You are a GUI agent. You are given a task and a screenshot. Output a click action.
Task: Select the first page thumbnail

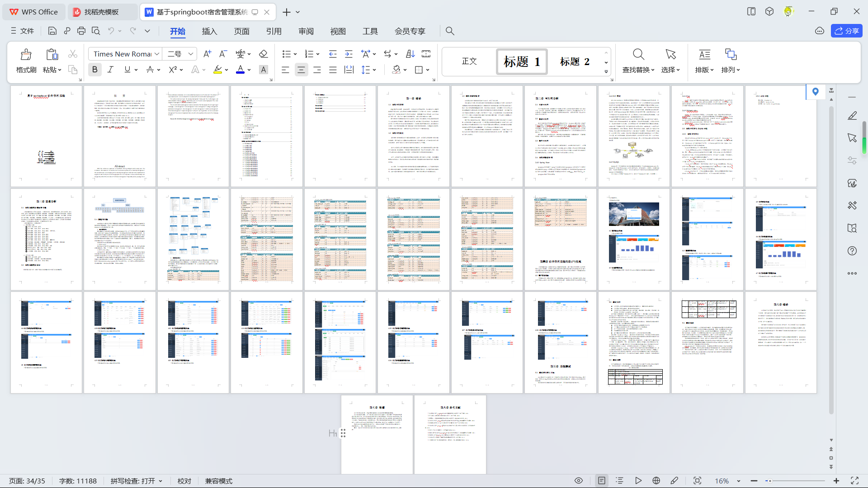coord(46,136)
